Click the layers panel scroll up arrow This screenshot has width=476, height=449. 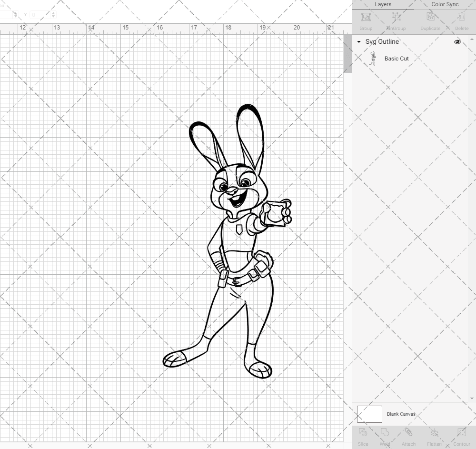click(471, 40)
